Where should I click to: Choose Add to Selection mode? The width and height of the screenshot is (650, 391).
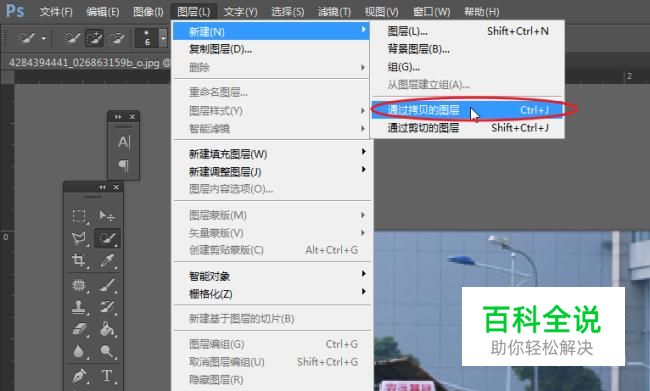[94, 39]
